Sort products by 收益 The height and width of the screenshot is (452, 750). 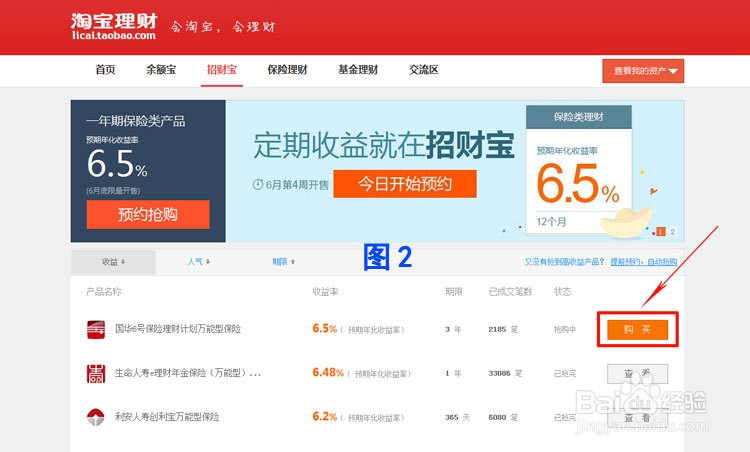(x=113, y=262)
